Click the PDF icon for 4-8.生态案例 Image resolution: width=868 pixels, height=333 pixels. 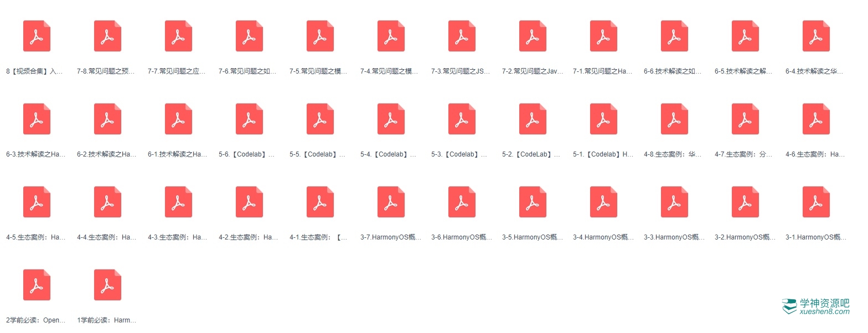click(x=674, y=119)
